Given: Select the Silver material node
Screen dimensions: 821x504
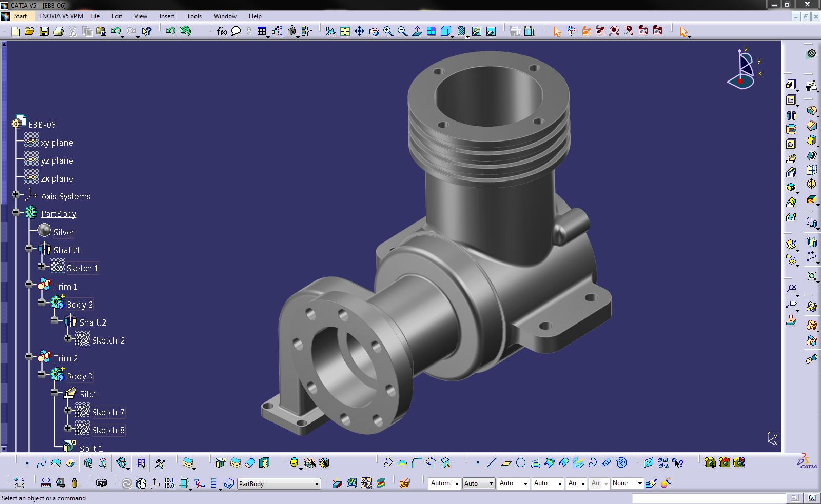Looking at the screenshot, I should [x=64, y=232].
